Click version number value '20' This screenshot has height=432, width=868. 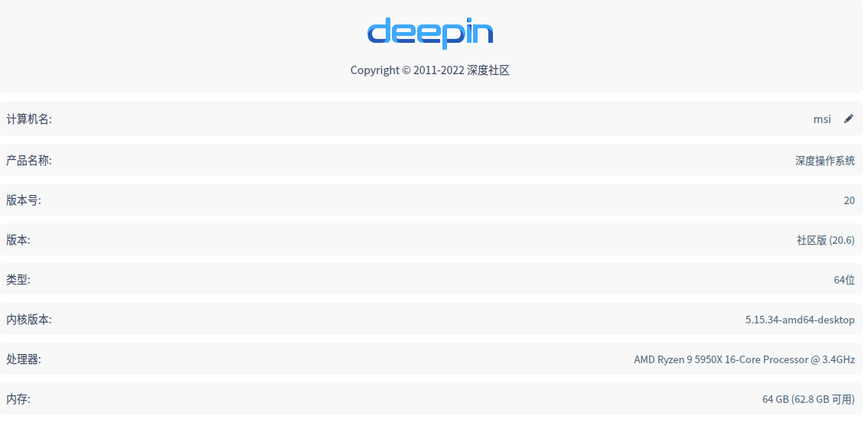(x=849, y=200)
